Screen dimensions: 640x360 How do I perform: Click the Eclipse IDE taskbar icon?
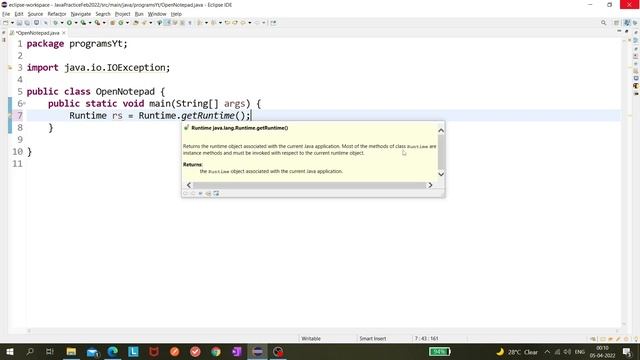[x=258, y=352]
